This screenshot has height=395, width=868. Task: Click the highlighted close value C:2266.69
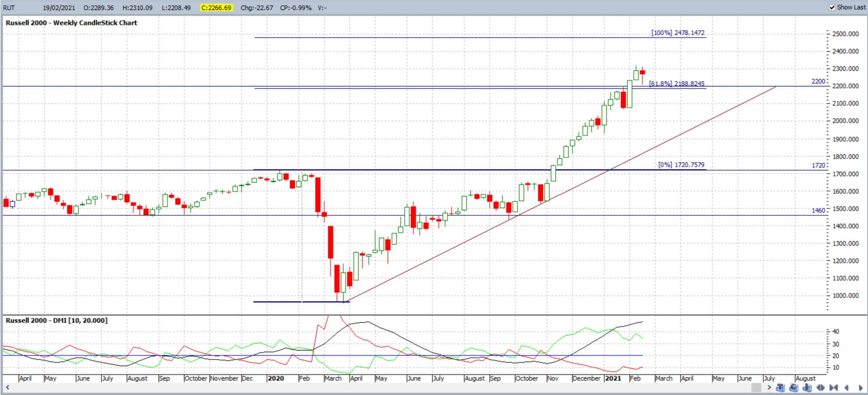216,8
